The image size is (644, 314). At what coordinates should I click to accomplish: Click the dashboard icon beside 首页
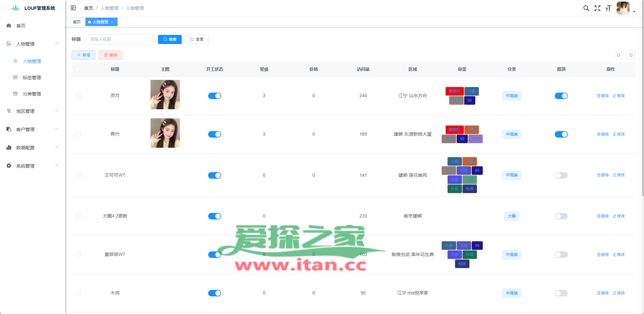click(9, 25)
